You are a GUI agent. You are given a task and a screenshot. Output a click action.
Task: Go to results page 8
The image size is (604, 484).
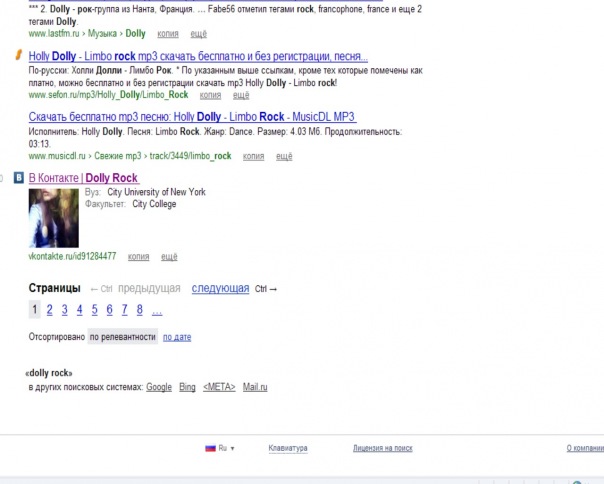pos(139,309)
